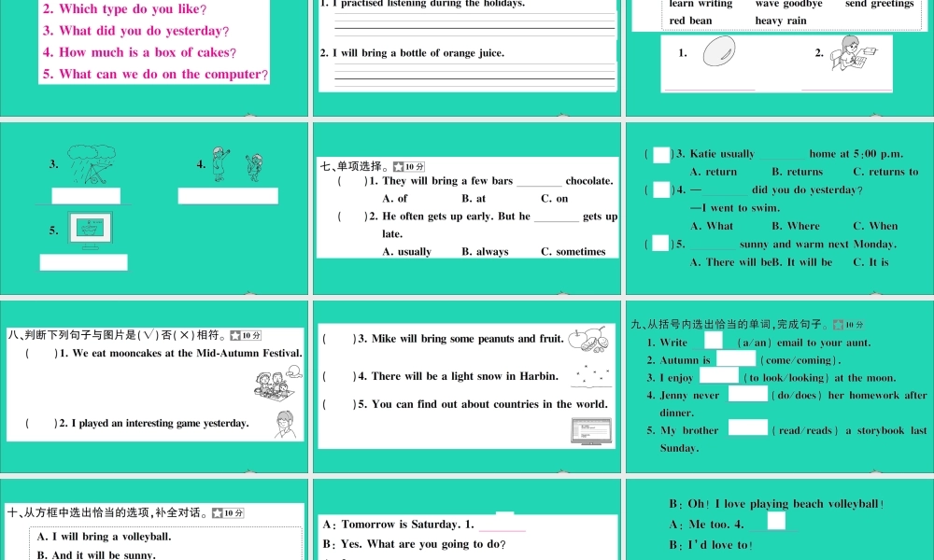Click the rain and umbrella picture numbered 3
The width and height of the screenshot is (934, 560).
pos(92,164)
